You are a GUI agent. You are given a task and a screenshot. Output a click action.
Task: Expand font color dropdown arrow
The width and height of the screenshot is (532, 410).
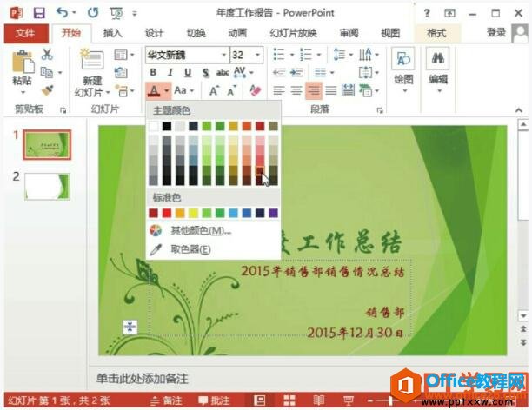(x=167, y=91)
